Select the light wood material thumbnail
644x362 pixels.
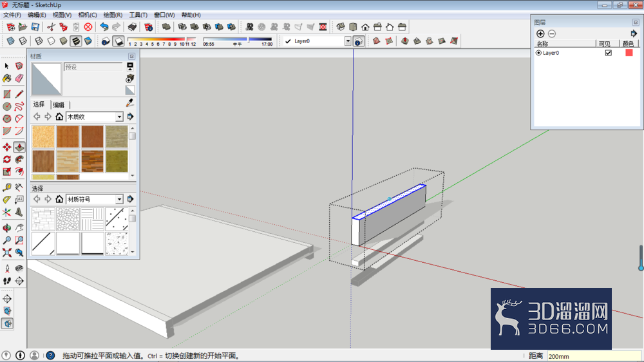coord(43,137)
